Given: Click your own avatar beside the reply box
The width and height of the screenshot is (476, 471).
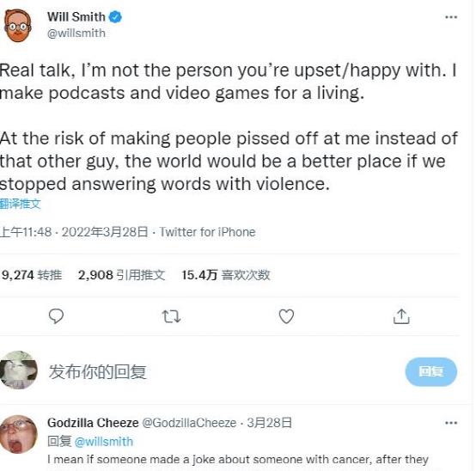Looking at the screenshot, I should click(x=19, y=370).
